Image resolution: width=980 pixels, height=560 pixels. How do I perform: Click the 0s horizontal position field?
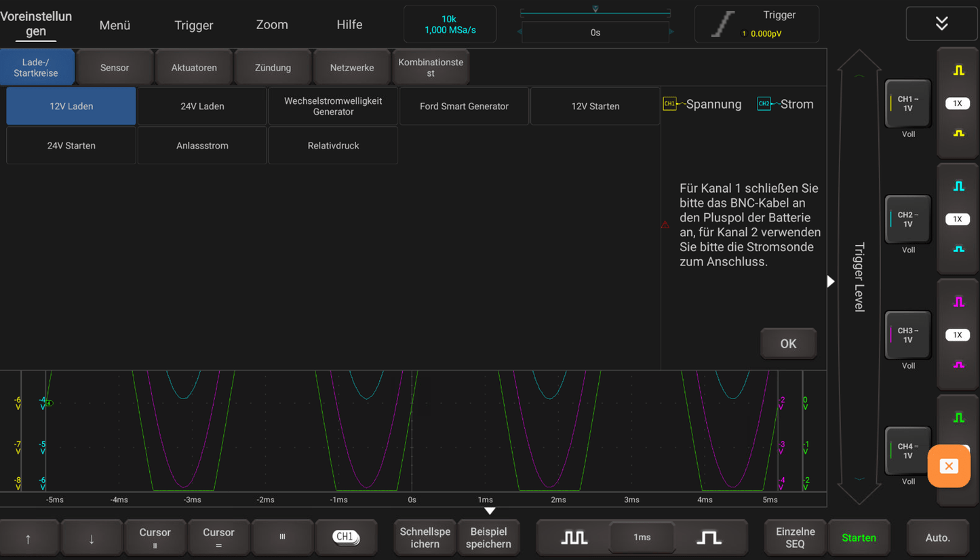click(595, 32)
